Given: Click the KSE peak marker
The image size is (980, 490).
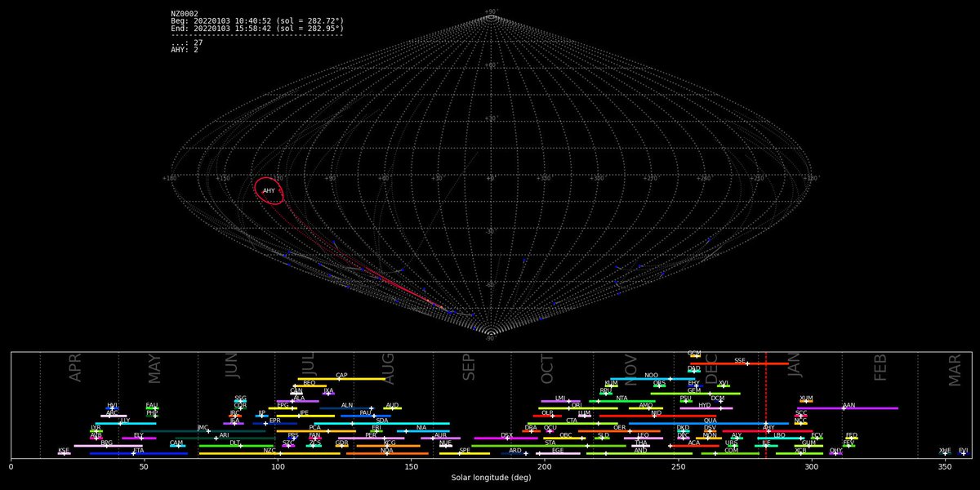Looking at the screenshot, I should tap(64, 453).
